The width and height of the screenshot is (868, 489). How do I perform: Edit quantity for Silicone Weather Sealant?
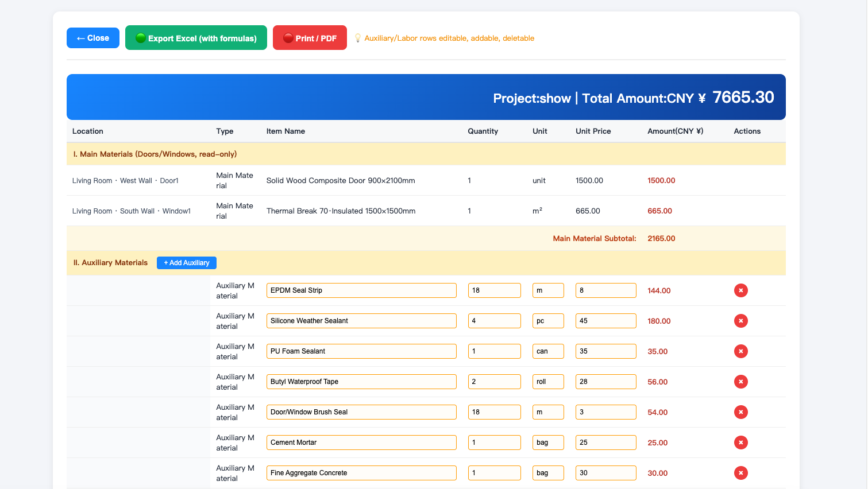[494, 321]
